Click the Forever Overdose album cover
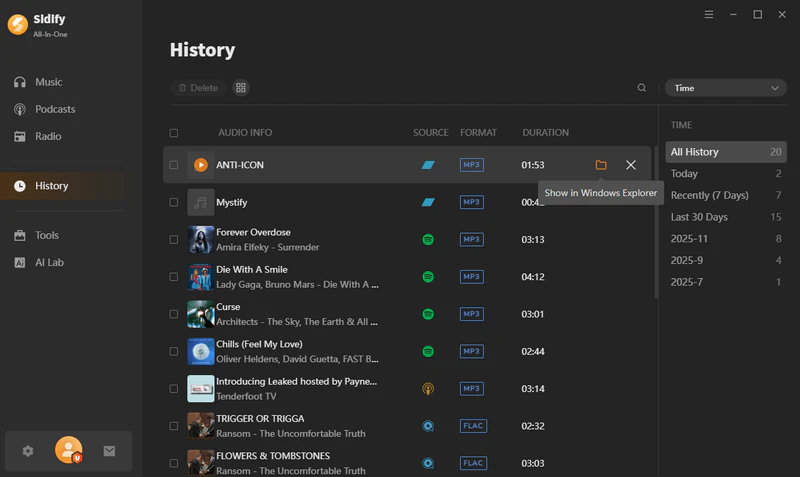Viewport: 800px width, 477px height. tap(201, 239)
